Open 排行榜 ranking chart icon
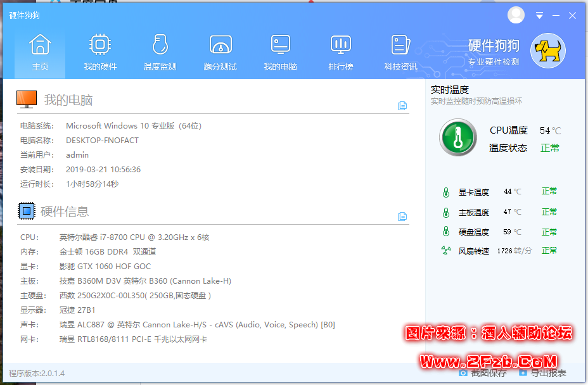The height and width of the screenshot is (385, 588). point(341,46)
